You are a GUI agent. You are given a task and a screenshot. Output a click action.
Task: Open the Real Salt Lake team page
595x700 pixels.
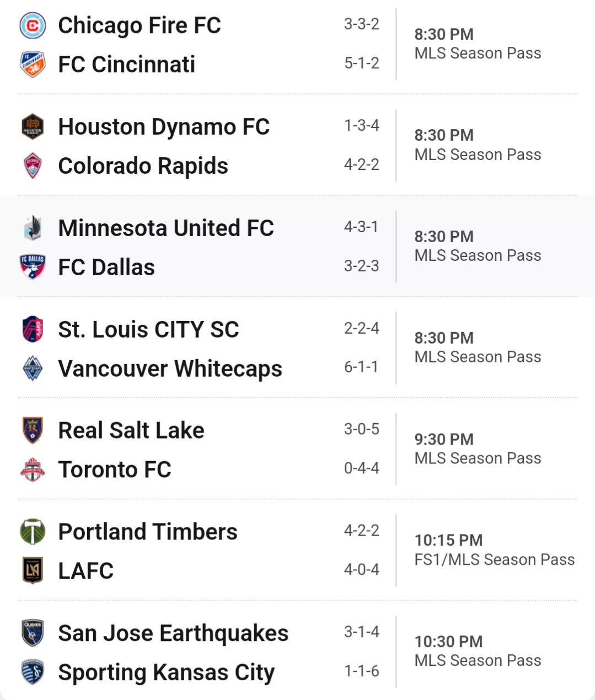pos(131,430)
